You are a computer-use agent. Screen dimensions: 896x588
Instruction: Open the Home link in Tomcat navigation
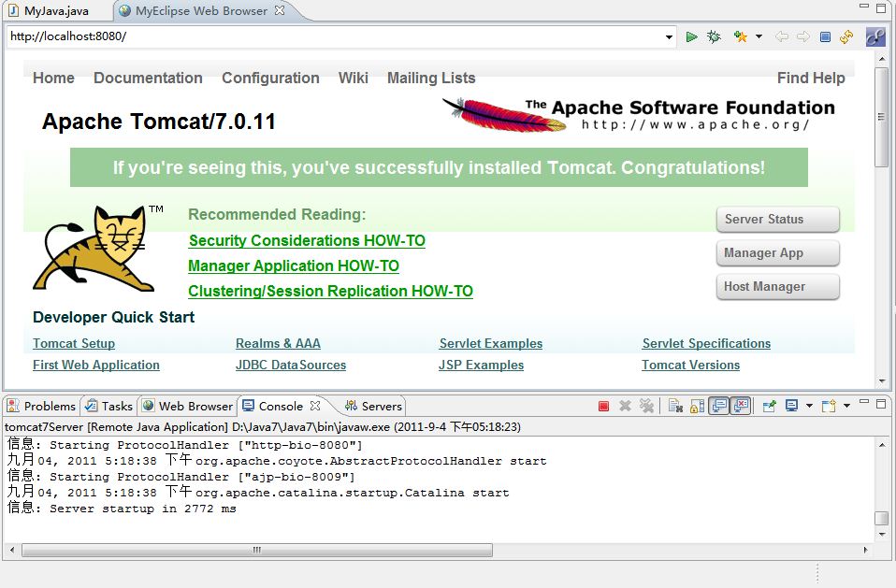[53, 79]
